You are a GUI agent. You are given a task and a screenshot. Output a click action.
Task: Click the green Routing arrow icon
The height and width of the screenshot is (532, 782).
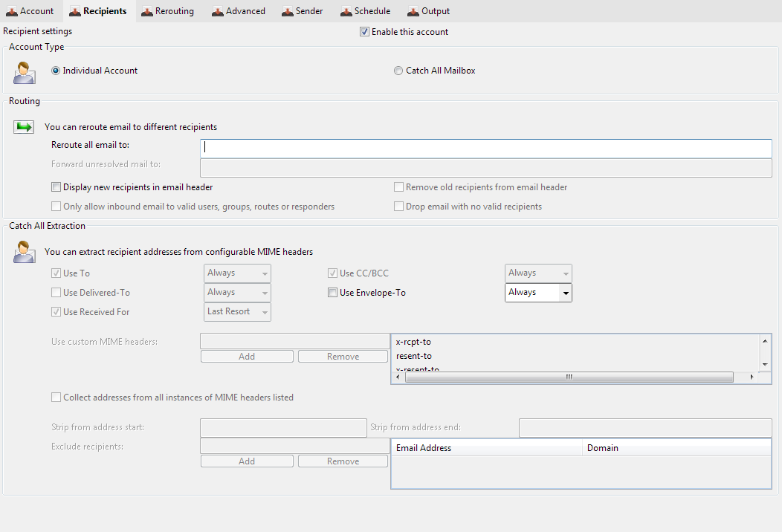(24, 127)
